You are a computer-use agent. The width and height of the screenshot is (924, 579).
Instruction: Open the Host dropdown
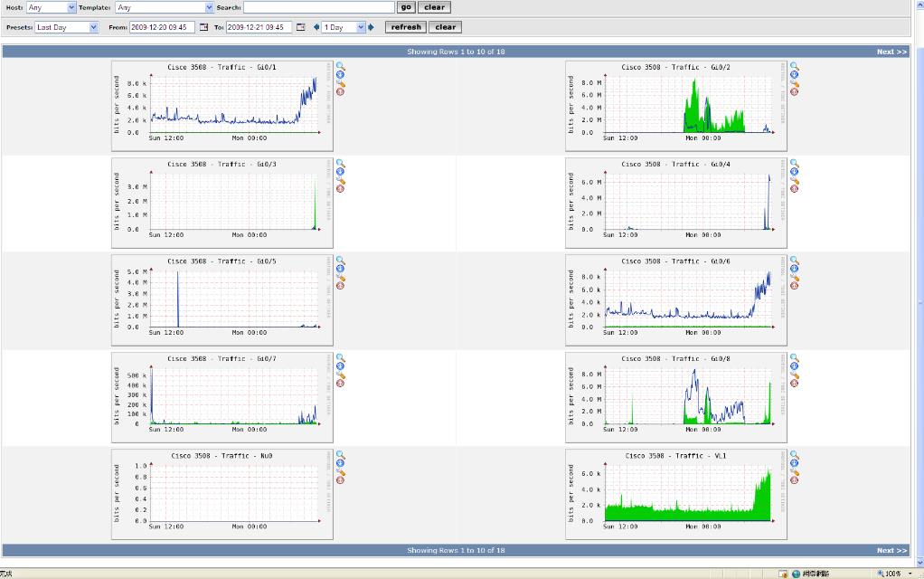tap(52, 7)
